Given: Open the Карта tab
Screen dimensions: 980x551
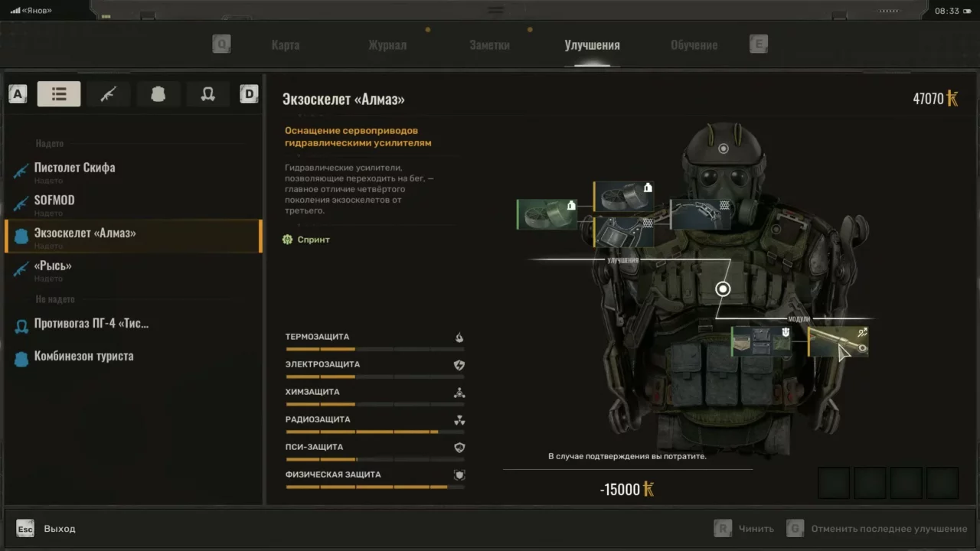Looking at the screenshot, I should (x=286, y=45).
